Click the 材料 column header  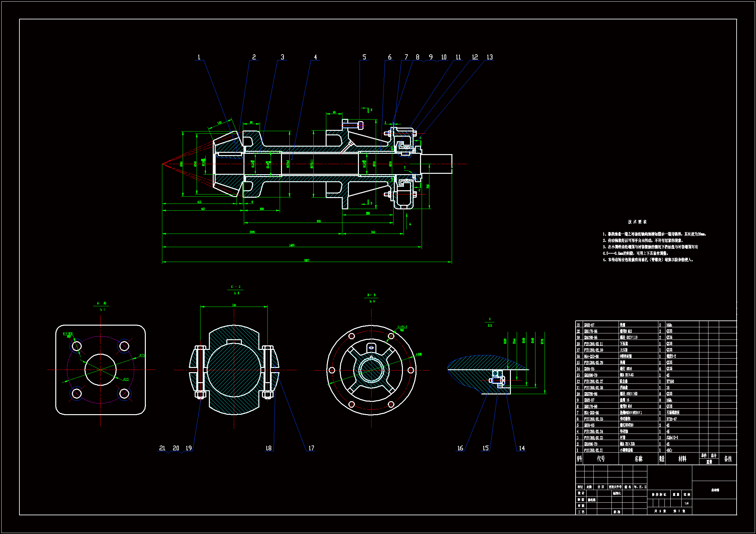point(682,459)
